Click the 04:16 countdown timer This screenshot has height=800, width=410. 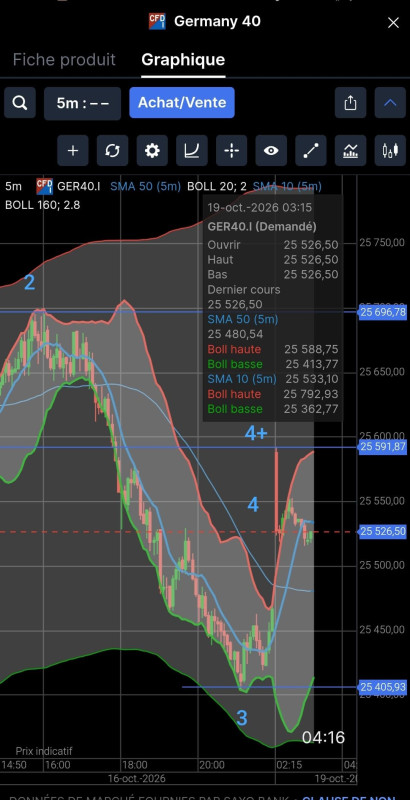[323, 738]
